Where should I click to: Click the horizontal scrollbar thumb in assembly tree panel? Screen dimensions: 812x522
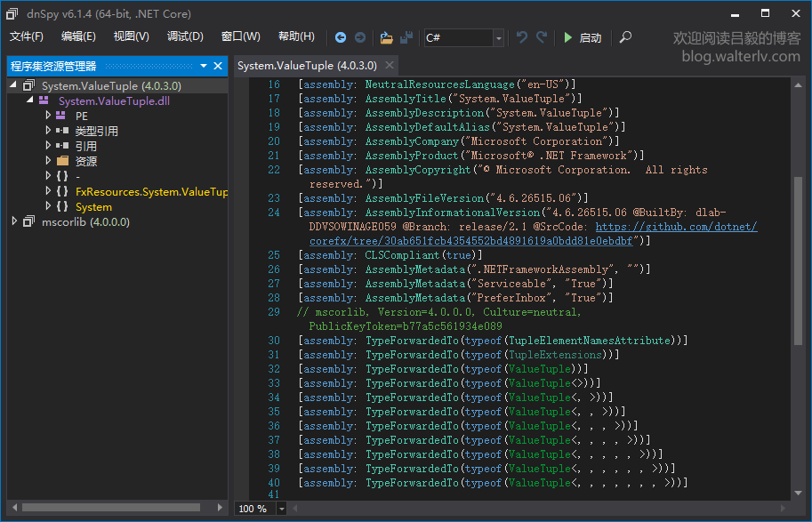tap(111, 508)
